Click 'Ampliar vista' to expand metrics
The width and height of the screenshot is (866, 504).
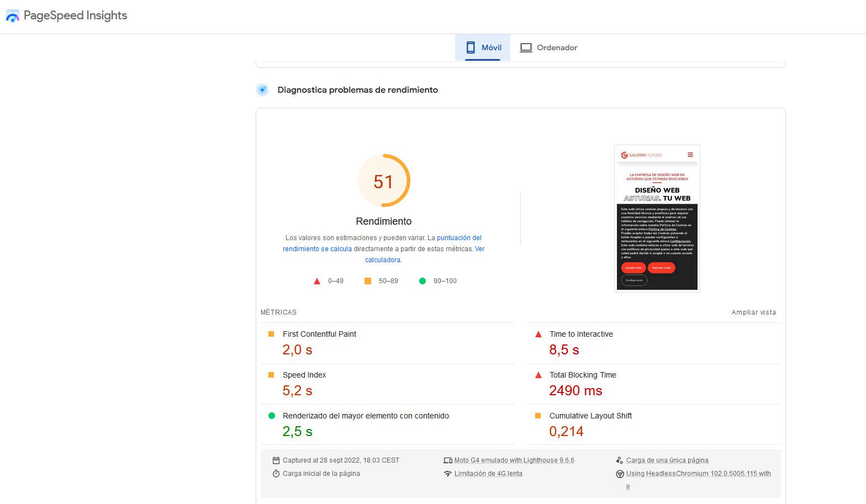(x=753, y=312)
